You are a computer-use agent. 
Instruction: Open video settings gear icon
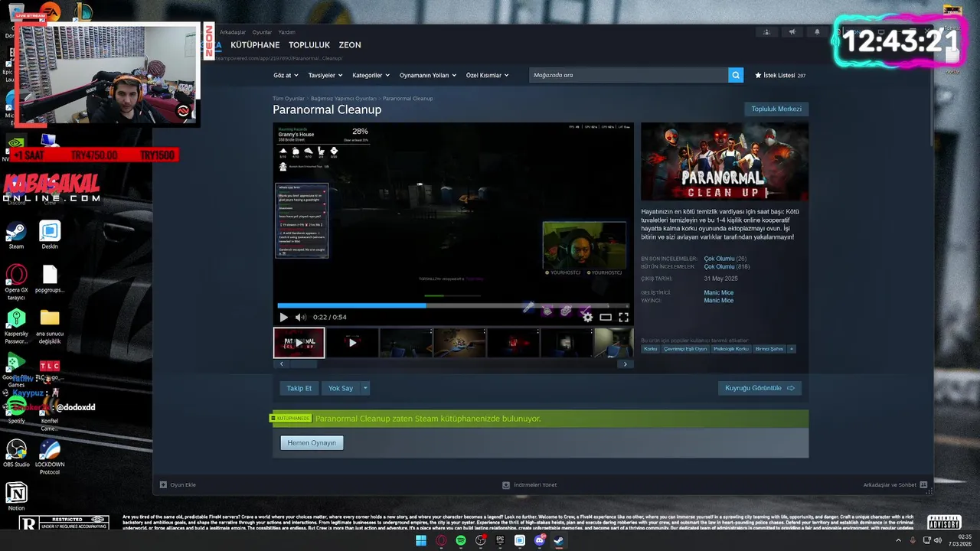pos(587,317)
